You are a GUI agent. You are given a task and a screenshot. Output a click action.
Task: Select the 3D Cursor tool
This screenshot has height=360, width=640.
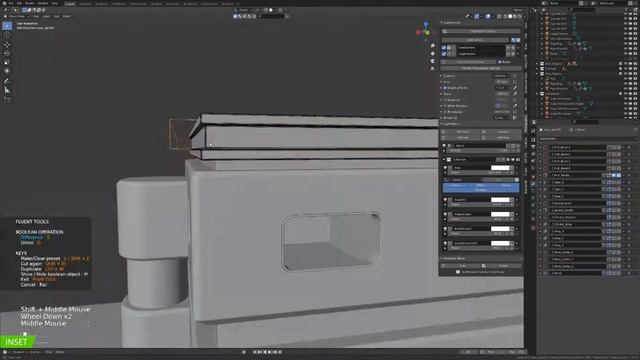pyautogui.click(x=7, y=35)
